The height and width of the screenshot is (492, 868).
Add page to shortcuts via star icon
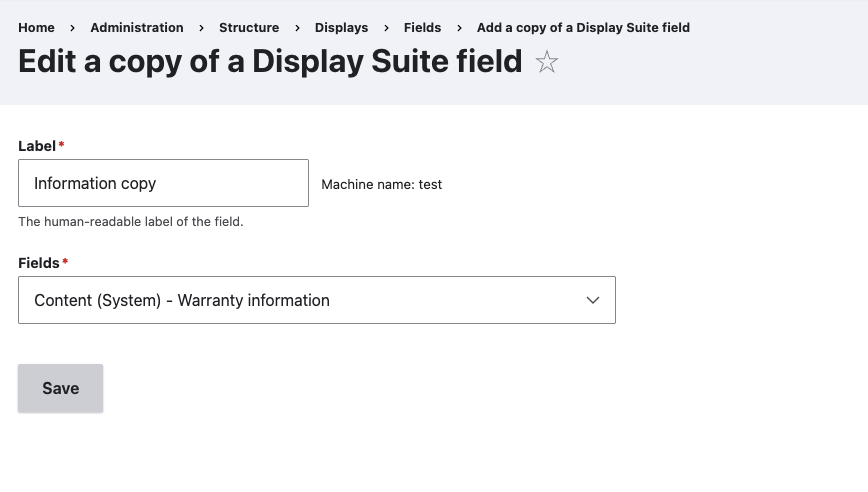546,61
